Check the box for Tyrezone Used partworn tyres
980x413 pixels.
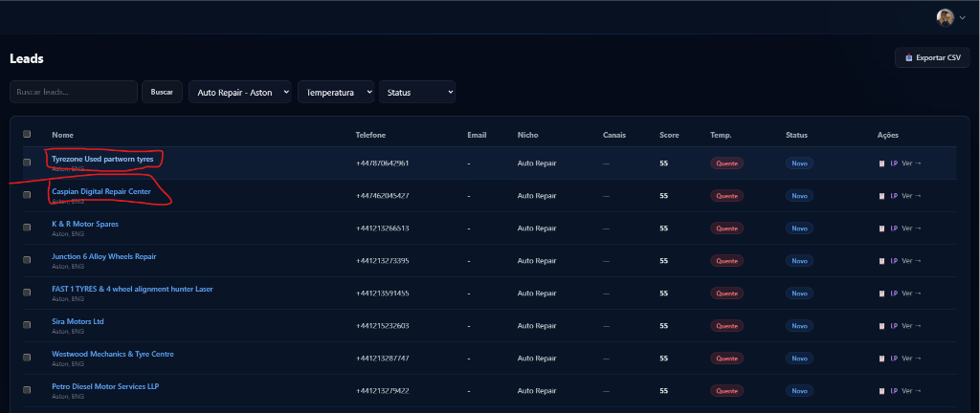(x=27, y=163)
